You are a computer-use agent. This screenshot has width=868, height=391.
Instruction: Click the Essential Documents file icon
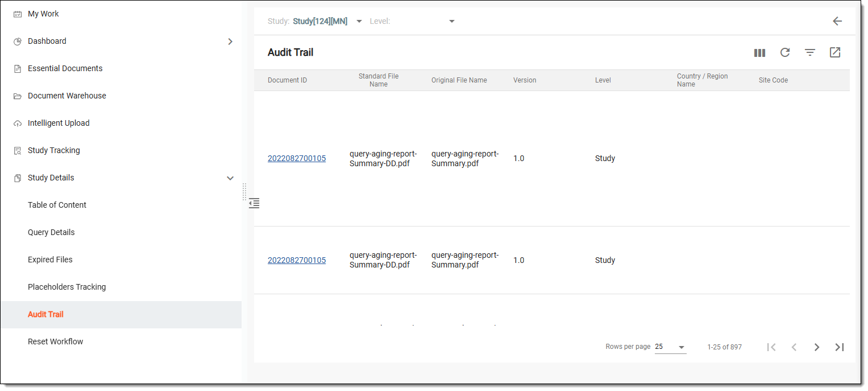coord(17,69)
